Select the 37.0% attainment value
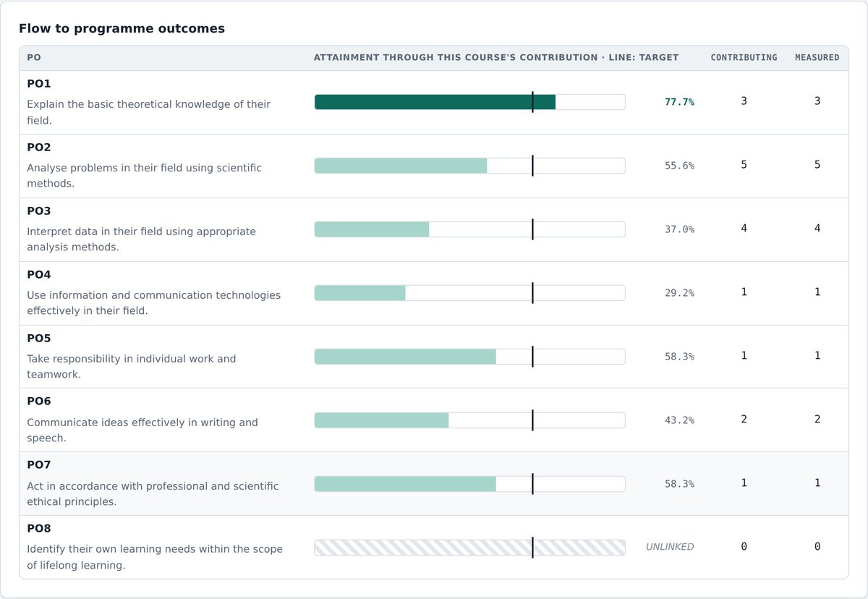Screen dimensions: 868x599 pyautogui.click(x=679, y=229)
